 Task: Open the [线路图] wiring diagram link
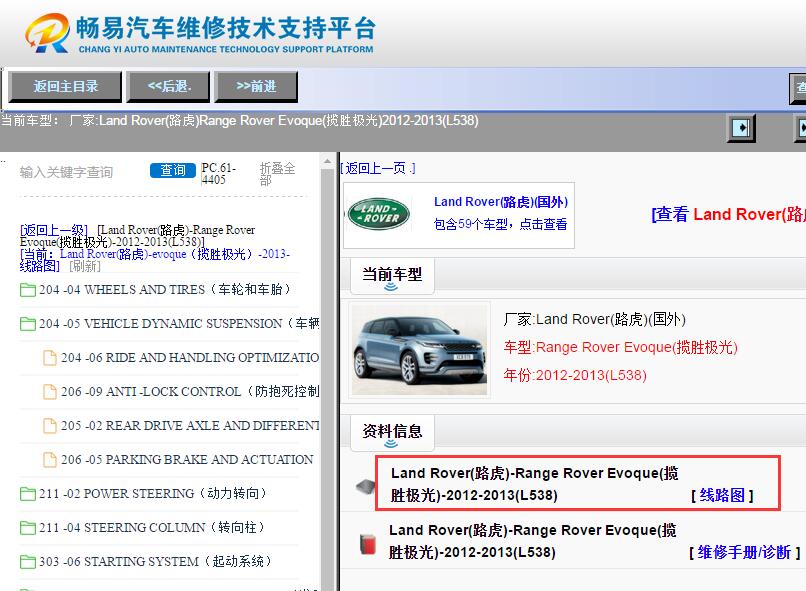pyautogui.click(x=722, y=495)
